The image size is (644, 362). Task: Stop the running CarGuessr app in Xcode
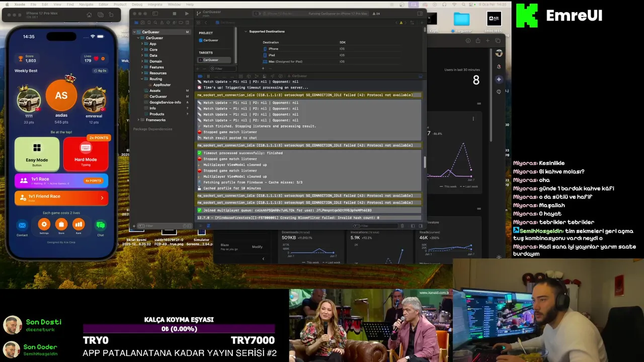coord(175,14)
